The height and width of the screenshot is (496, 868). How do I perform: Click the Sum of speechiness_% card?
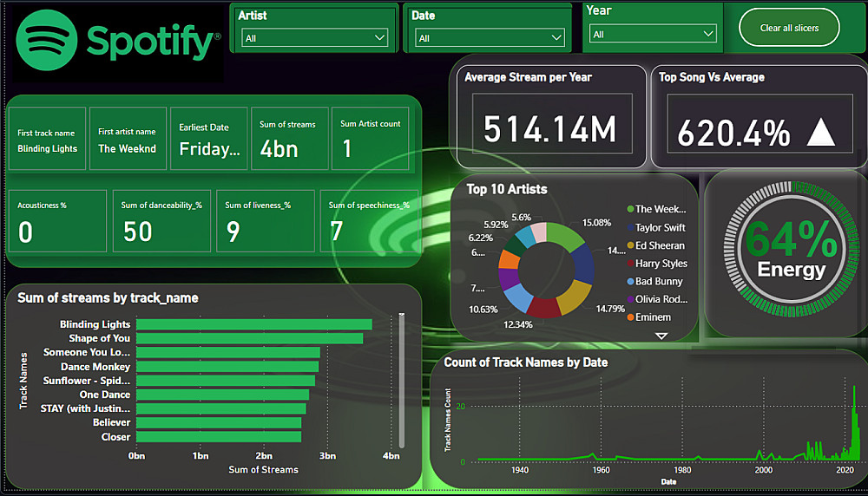[x=369, y=221]
